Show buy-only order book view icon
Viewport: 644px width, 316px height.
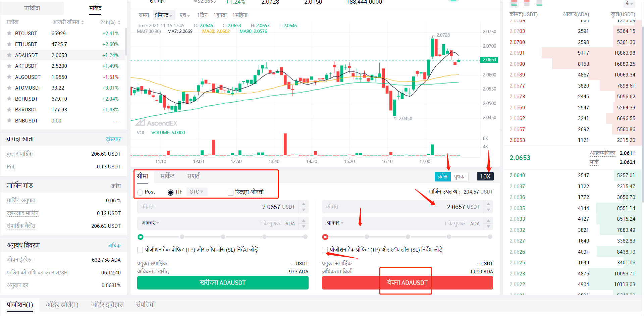(539, 3)
